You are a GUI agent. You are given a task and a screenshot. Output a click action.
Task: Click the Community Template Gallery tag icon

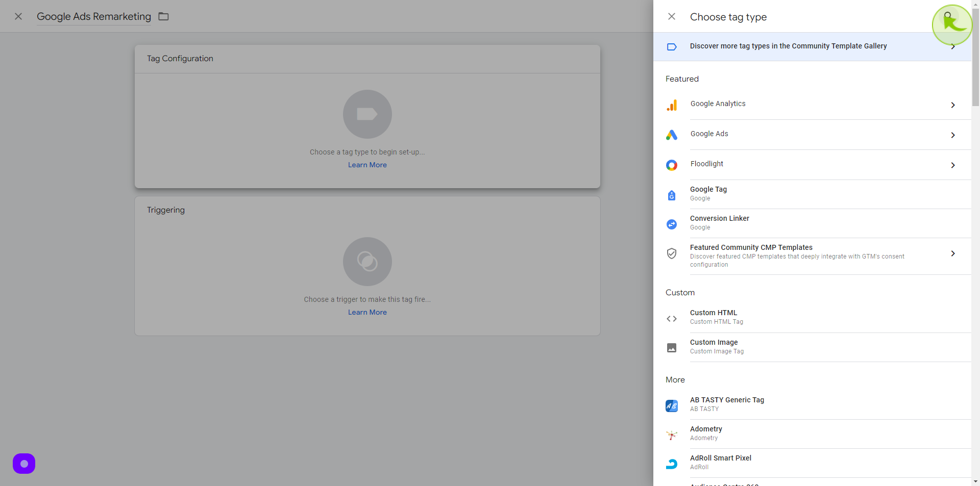[672, 46]
